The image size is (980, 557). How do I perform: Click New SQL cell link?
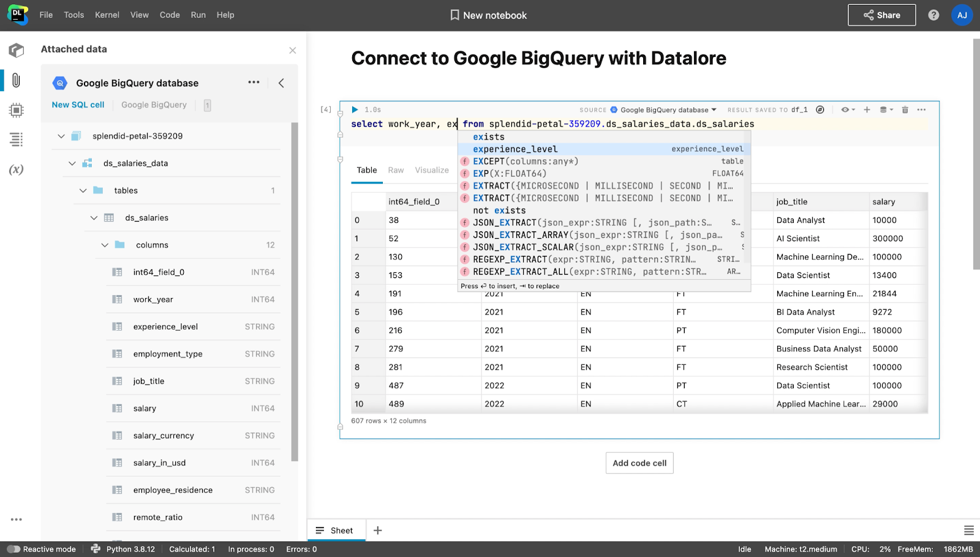coord(78,105)
